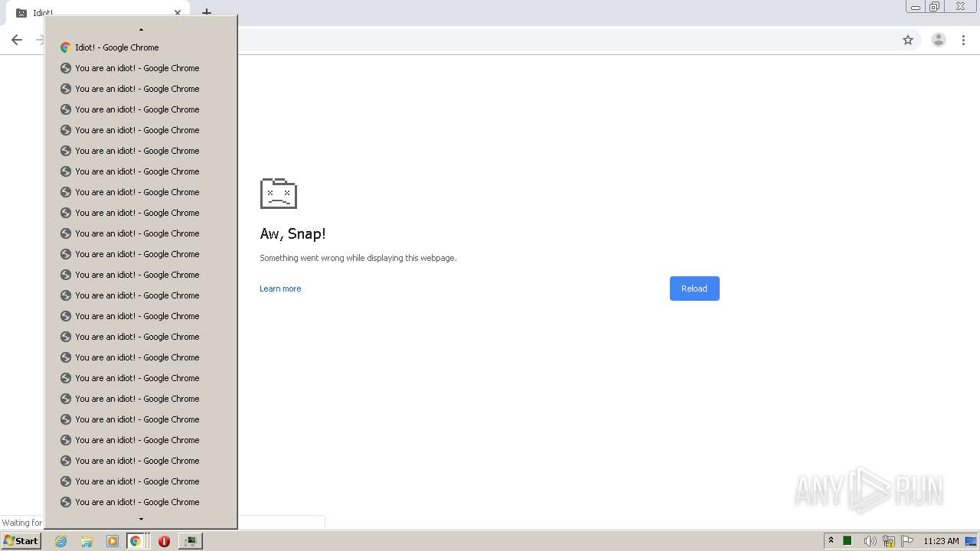Viewport: 980px width, 551px height.
Task: Launch Windows Media Player from the taskbar
Action: pos(113,541)
